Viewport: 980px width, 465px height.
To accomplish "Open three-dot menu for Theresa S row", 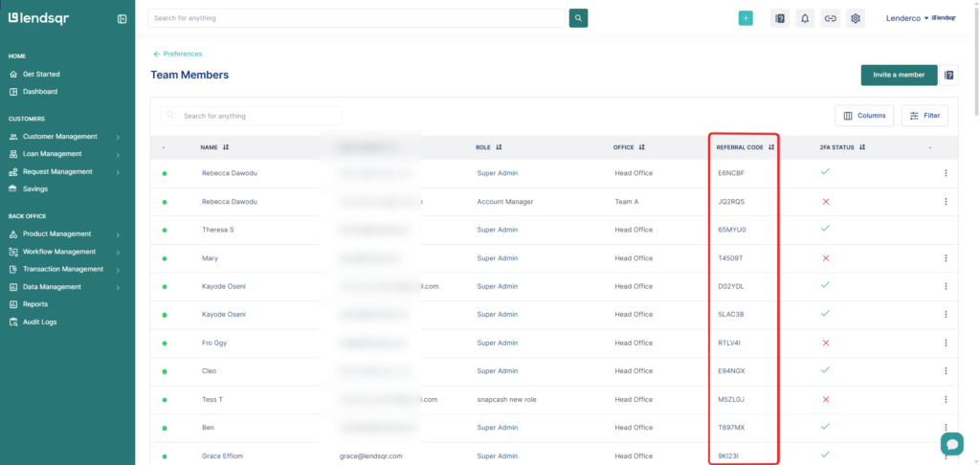I will click(945, 230).
